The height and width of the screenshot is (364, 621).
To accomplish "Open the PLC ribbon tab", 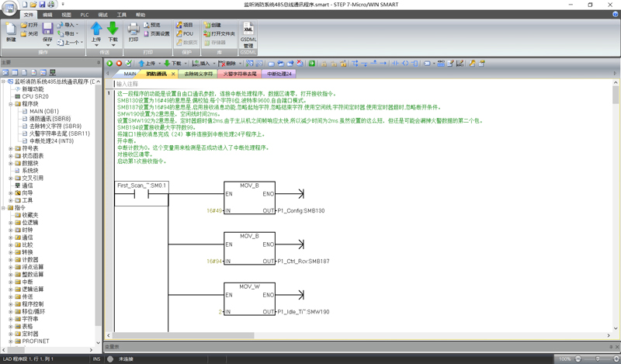I will pos(85,15).
